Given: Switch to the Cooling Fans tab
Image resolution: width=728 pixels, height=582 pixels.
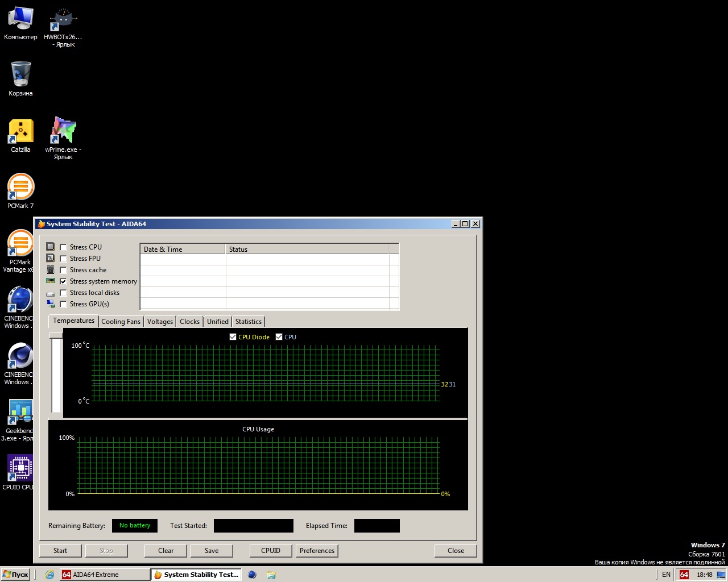Looking at the screenshot, I should point(121,322).
